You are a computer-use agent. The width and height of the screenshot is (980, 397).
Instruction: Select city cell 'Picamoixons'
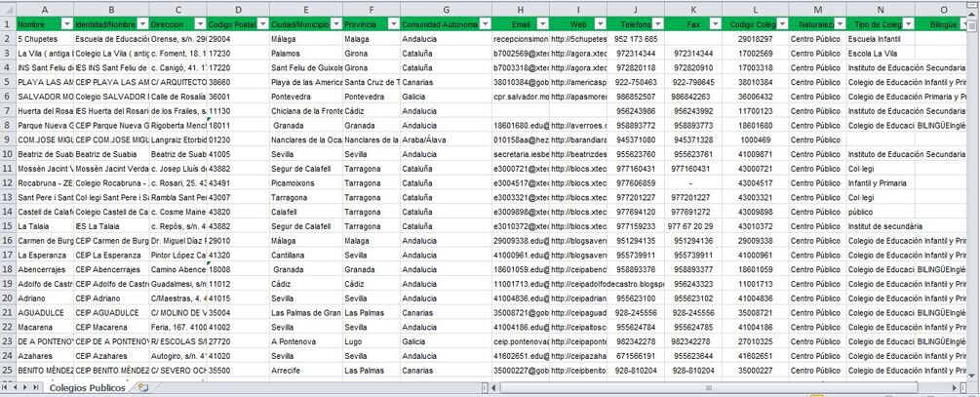305,182
